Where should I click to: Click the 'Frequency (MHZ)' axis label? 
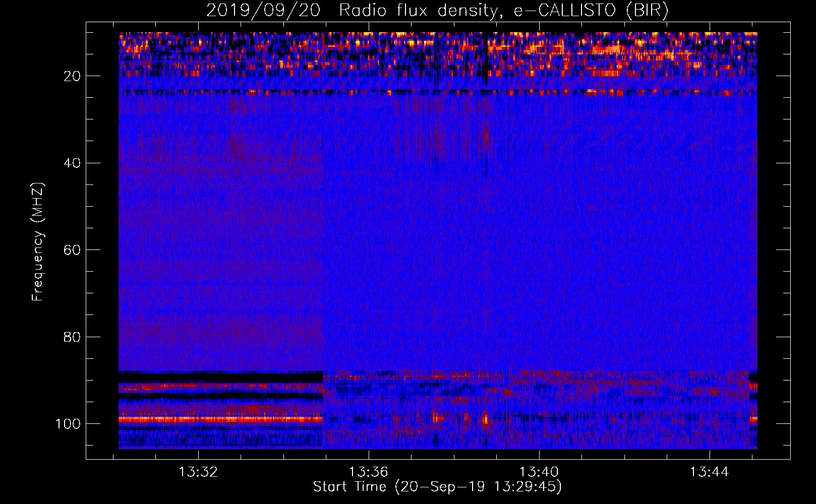pos(38,242)
